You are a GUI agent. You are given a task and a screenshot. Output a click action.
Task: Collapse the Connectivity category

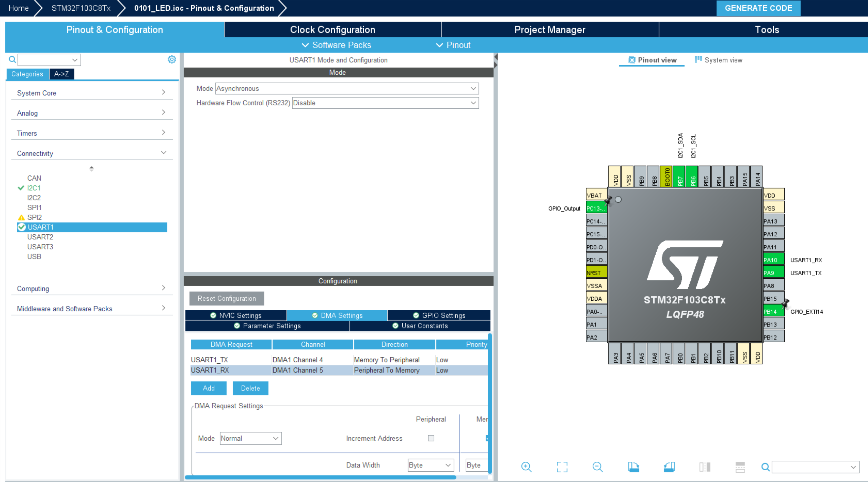[92, 153]
